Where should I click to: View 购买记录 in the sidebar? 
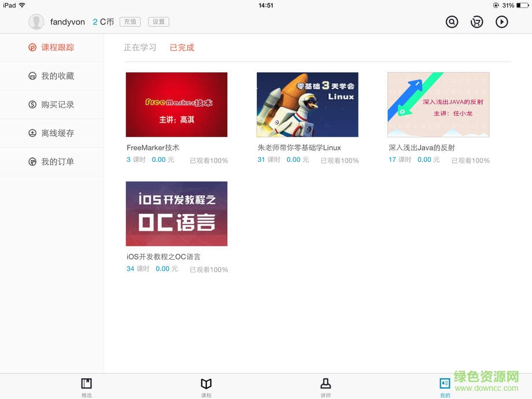(x=52, y=105)
